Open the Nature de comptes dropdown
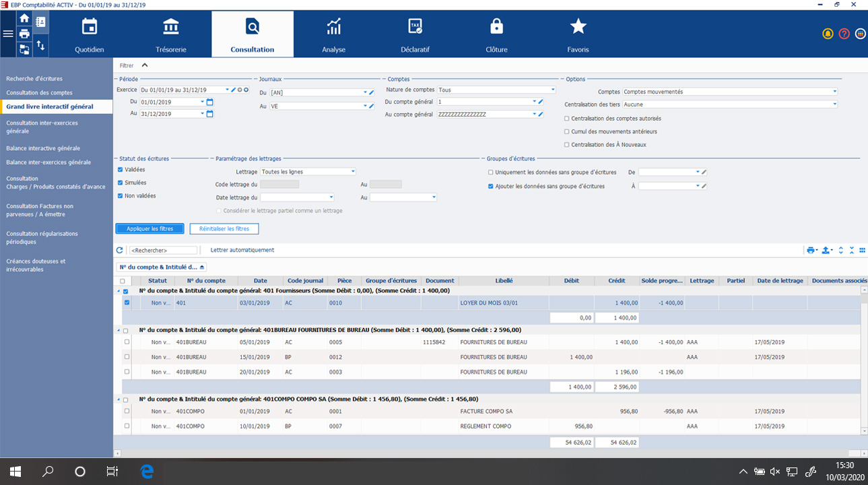Image resolution: width=868 pixels, height=485 pixels. [552, 89]
